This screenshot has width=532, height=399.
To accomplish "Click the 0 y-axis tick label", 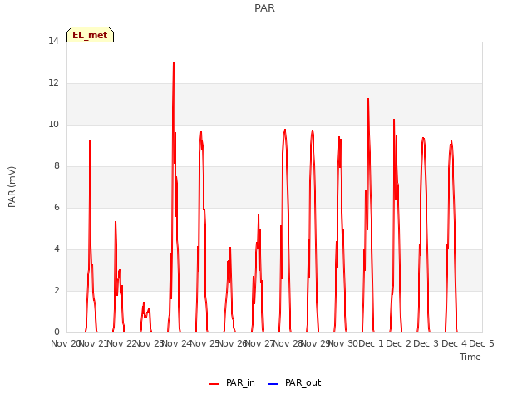I will click(57, 332).
